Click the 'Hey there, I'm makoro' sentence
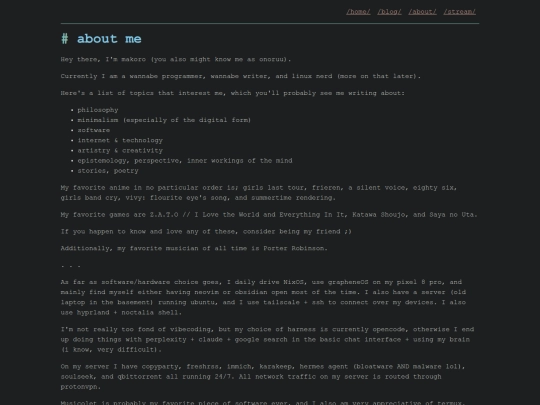 [x=176, y=59]
